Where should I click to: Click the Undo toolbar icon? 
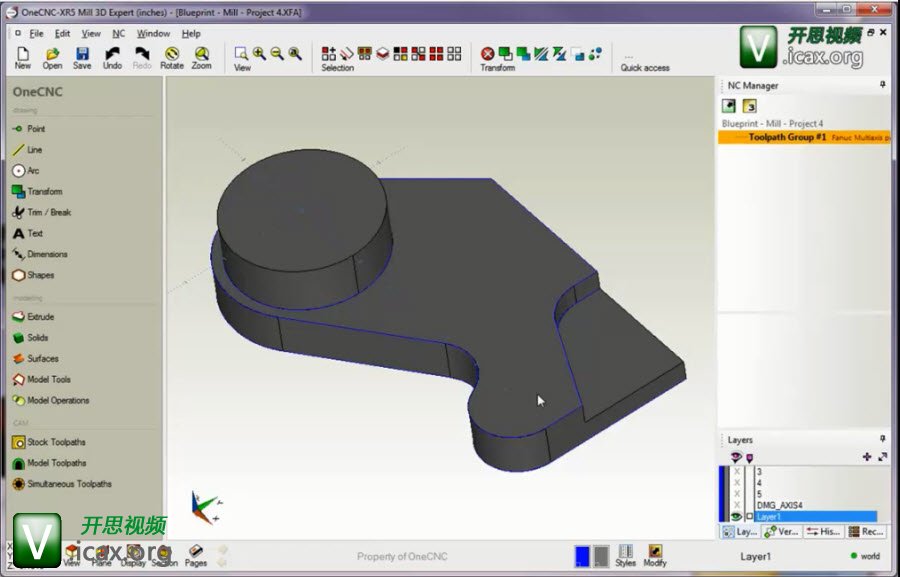tap(112, 58)
